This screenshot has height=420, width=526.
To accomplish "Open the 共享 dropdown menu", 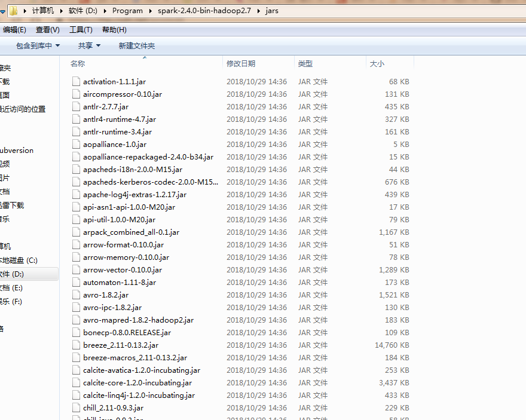I will point(89,45).
